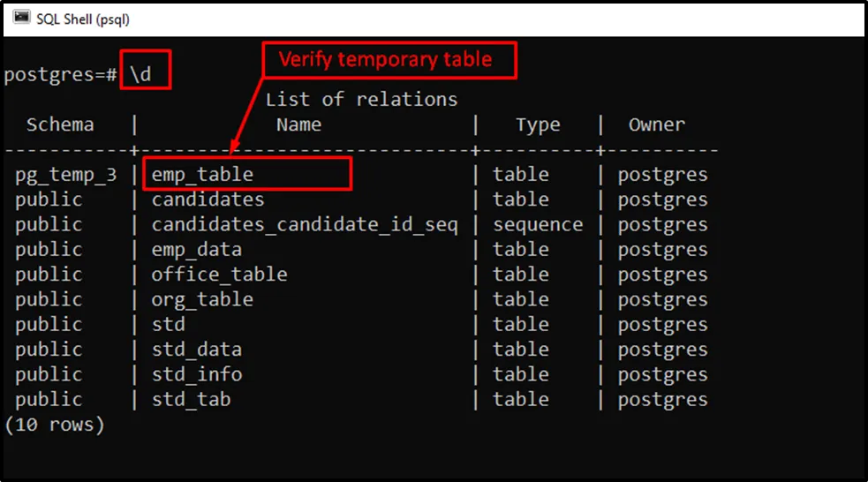Image resolution: width=868 pixels, height=482 pixels.
Task: Select the emp_table relation name
Action: coord(202,175)
